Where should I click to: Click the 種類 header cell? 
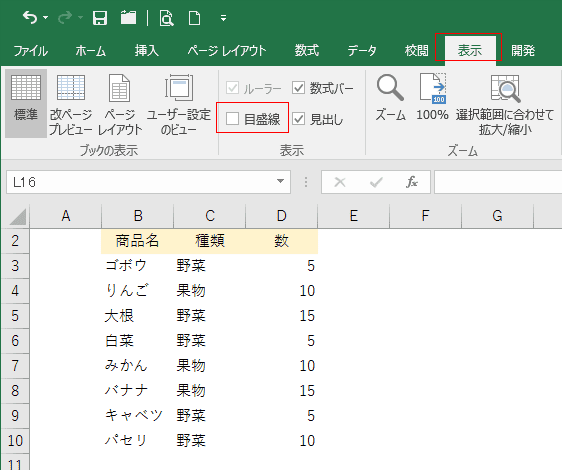pos(210,241)
